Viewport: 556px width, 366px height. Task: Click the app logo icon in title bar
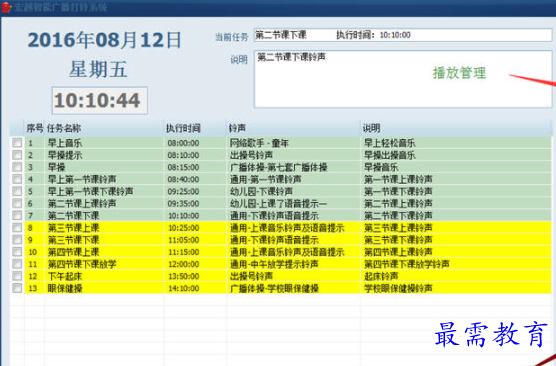[x=6, y=7]
